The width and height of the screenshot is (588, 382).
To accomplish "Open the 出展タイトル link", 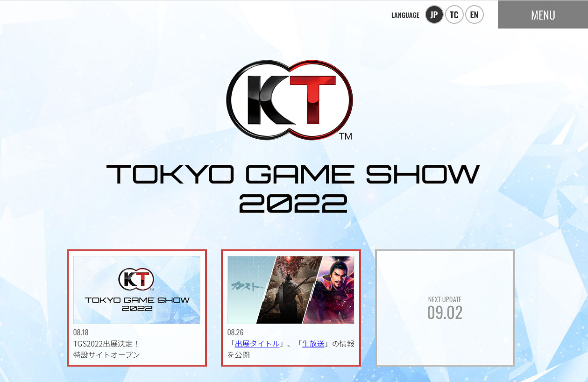I will click(257, 344).
